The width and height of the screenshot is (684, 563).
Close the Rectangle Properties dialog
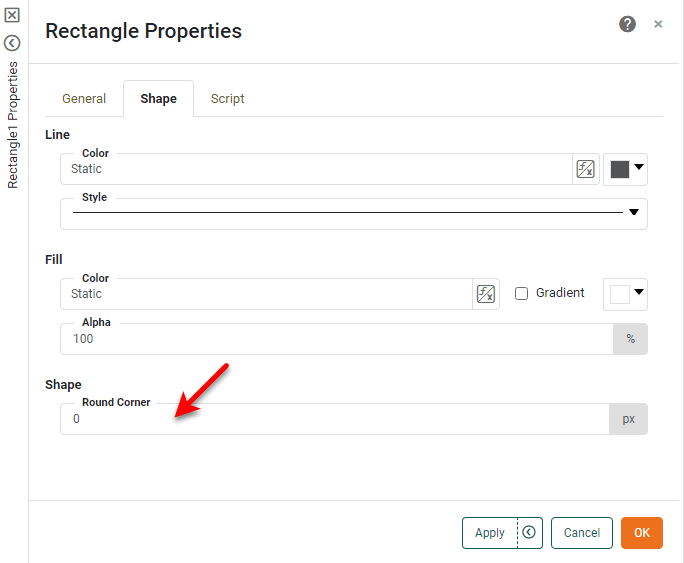pos(658,24)
